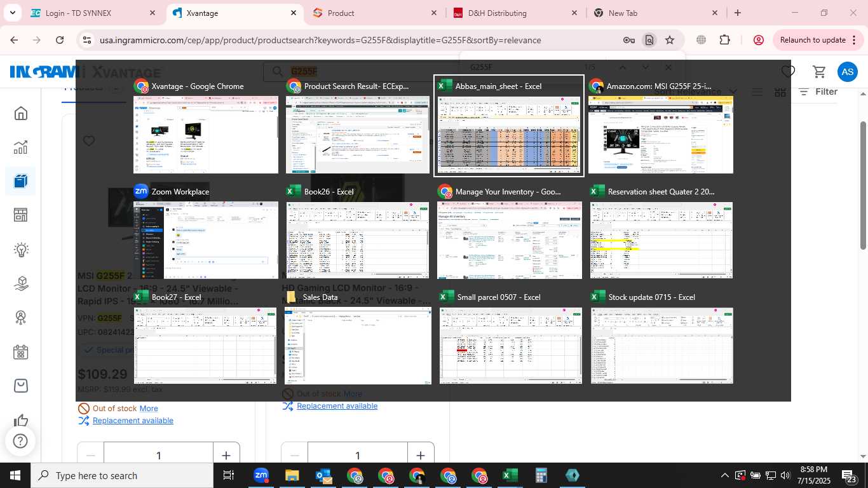Screen dimensions: 868x488
Task: Open the shopping bag sidebar icon
Action: [21, 386]
